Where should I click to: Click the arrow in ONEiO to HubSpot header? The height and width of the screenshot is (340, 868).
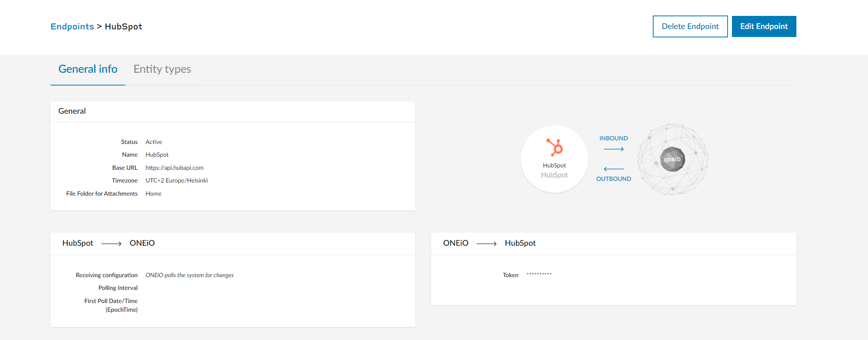[x=487, y=244]
